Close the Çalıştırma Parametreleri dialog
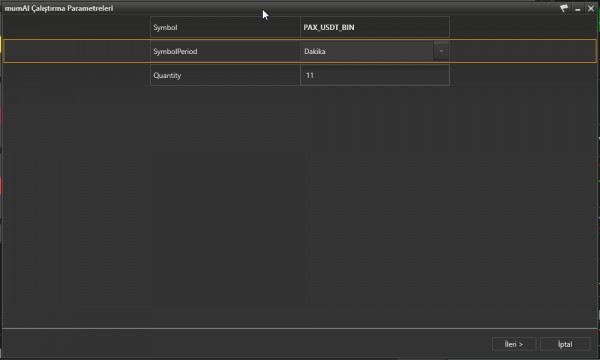The height and width of the screenshot is (360, 600). point(591,8)
